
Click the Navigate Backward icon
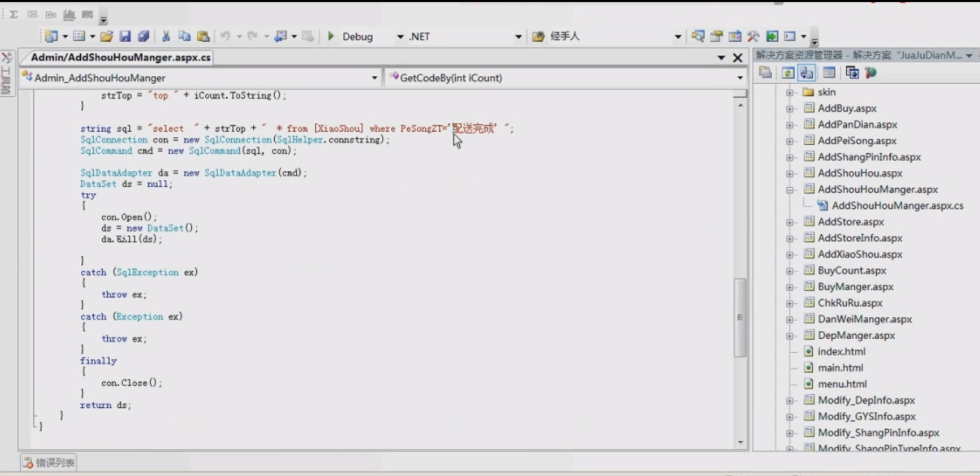281,37
